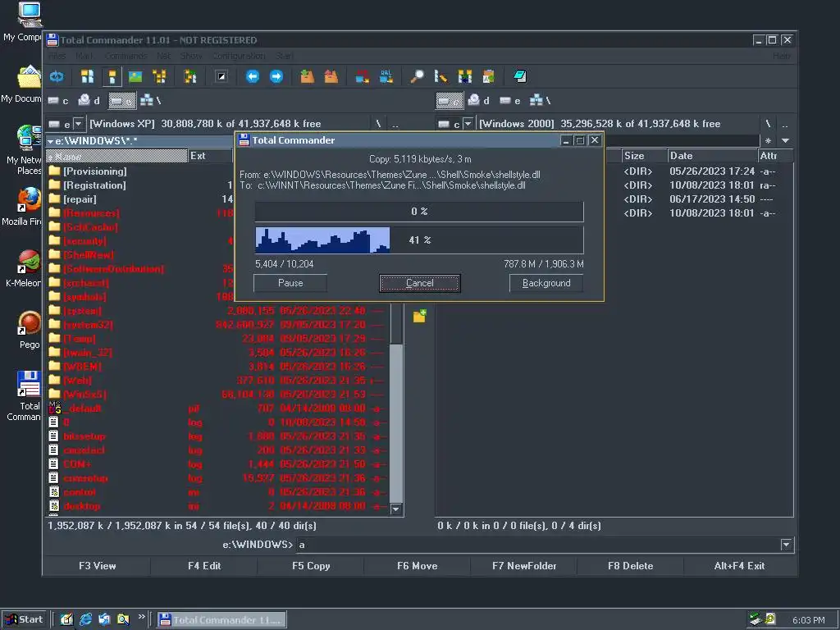840x630 pixels.
Task: Click the folder-plus icon between panels
Action: click(419, 316)
